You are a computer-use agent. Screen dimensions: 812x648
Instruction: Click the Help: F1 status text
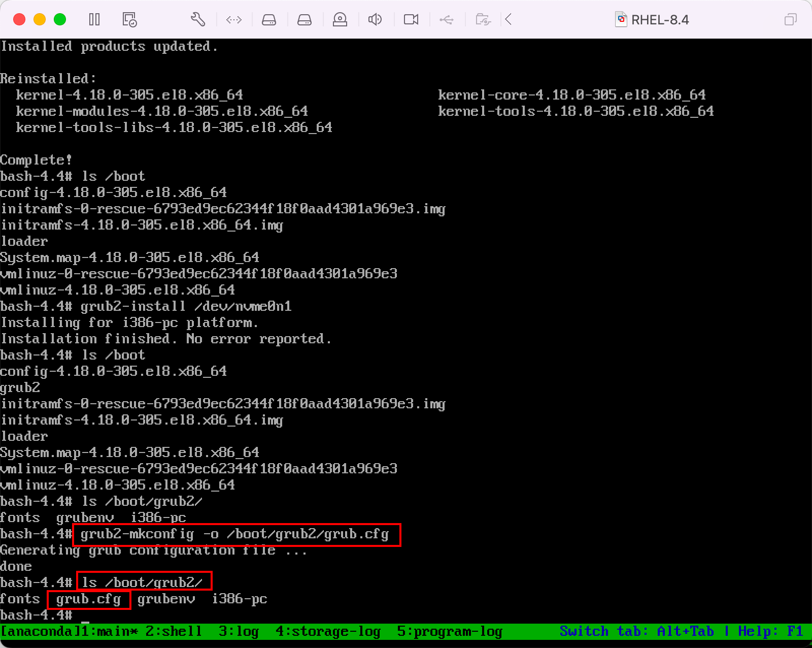tap(770, 631)
